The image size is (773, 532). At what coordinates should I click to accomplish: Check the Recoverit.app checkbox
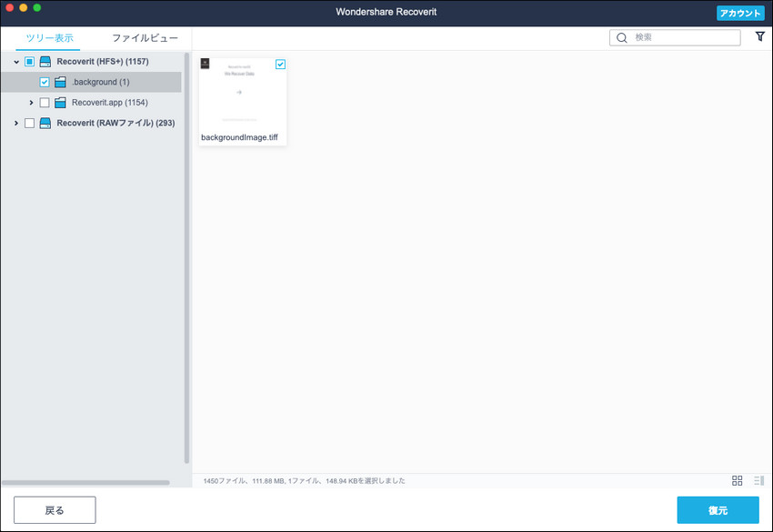(45, 103)
